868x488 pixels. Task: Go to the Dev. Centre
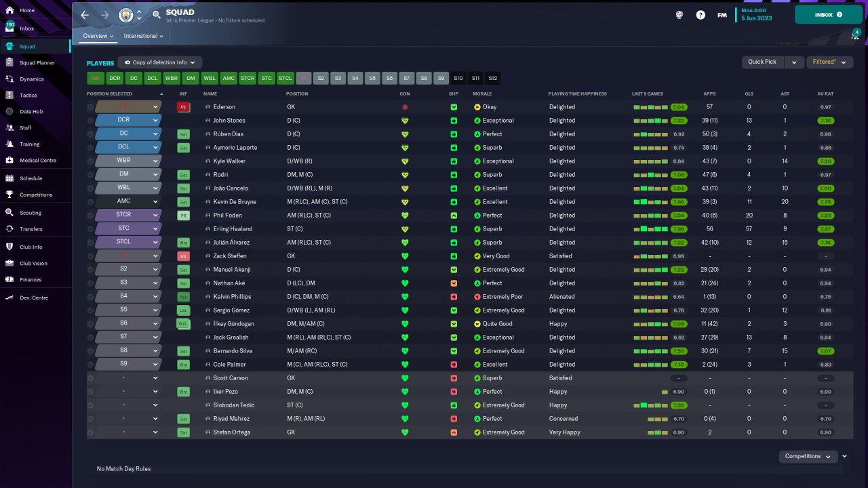[x=34, y=298]
